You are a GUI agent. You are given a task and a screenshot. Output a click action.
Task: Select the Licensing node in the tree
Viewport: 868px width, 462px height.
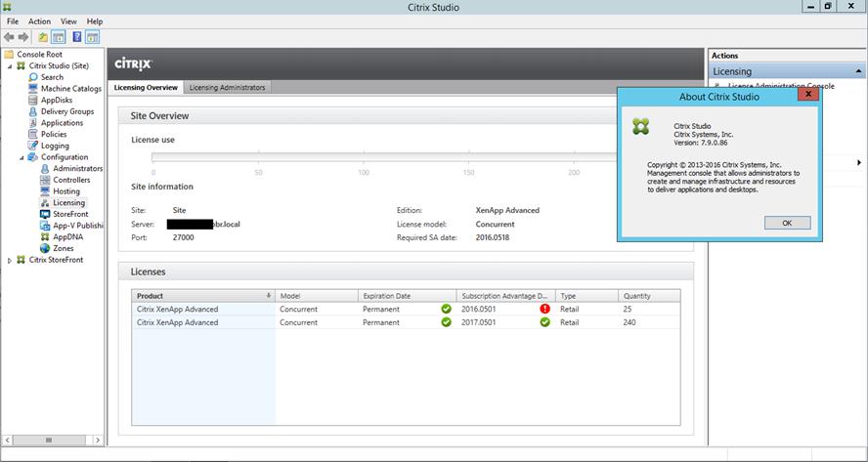coord(68,202)
